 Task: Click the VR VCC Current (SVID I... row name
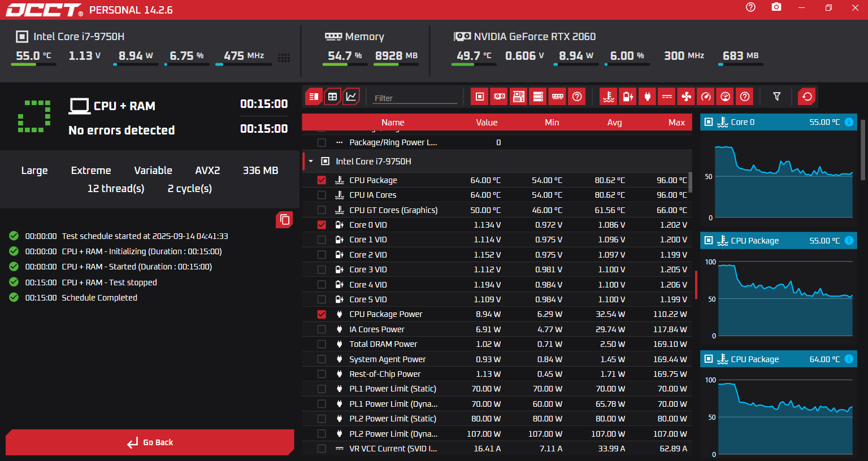click(393, 449)
